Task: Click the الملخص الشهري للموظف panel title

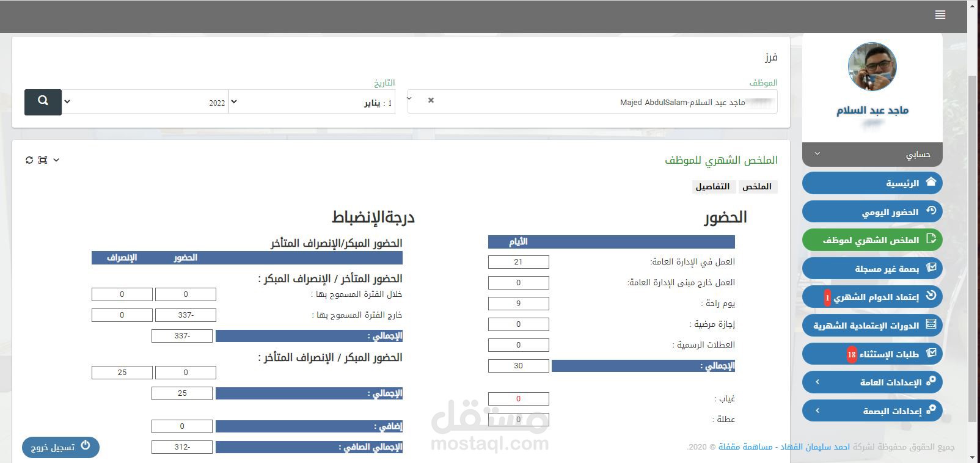Action: 721,160
